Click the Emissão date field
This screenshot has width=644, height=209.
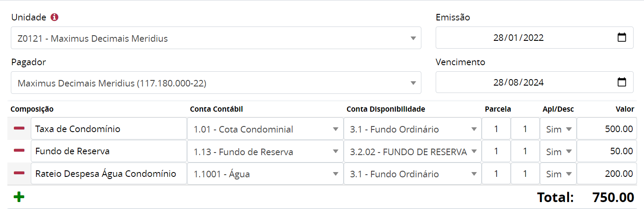518,37
